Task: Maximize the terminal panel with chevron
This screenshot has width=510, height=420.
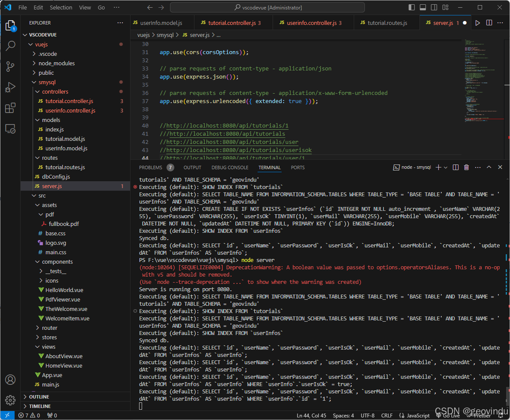Action: [489, 167]
